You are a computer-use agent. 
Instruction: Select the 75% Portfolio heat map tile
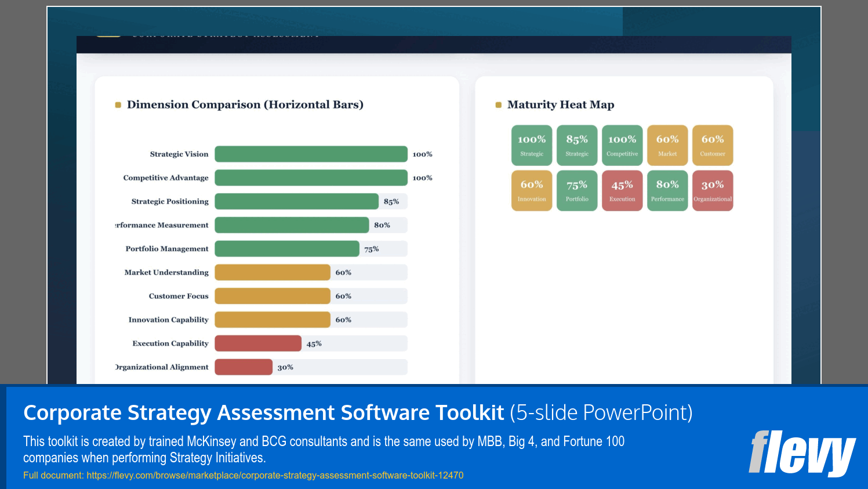coord(577,190)
